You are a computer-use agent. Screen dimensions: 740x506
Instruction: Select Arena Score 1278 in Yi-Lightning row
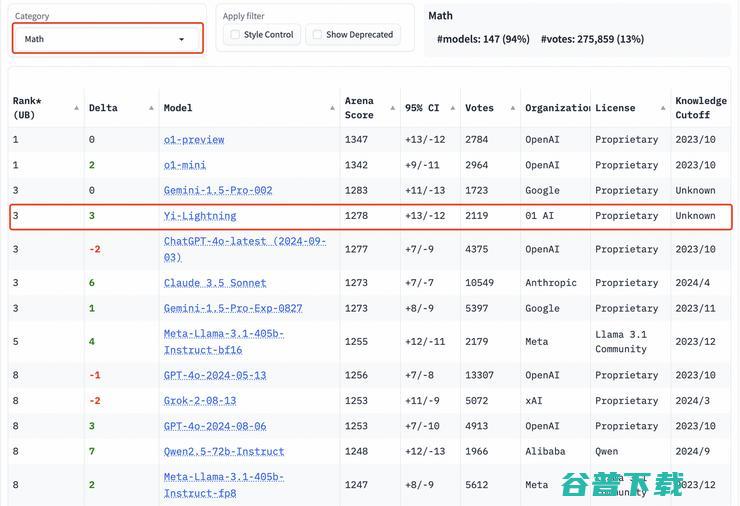coord(356,216)
